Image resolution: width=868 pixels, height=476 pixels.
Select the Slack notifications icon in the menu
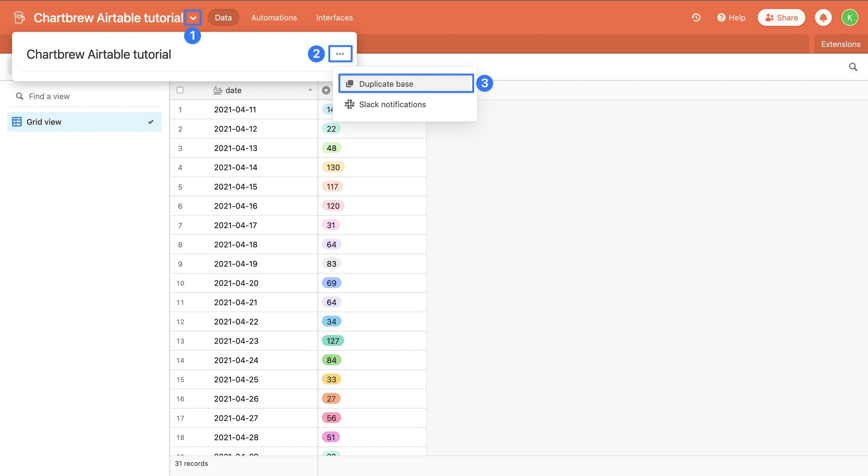[x=349, y=104]
